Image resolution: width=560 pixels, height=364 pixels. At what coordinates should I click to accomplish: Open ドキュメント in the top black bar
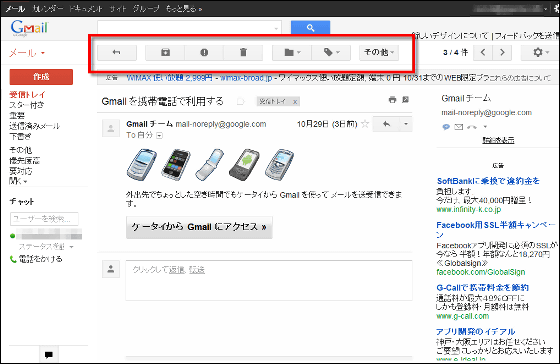coord(86,8)
